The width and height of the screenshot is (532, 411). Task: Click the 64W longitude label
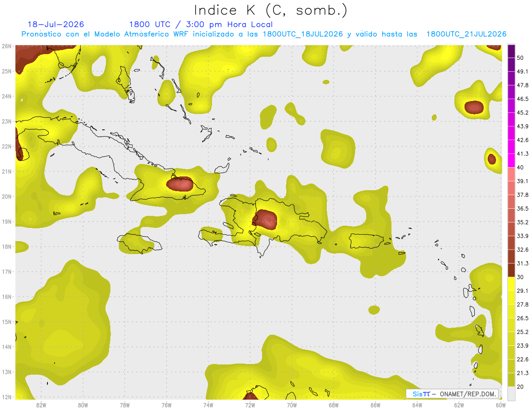(417, 405)
